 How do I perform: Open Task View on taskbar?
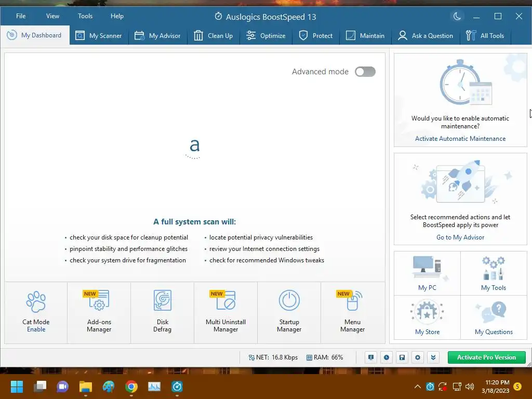click(40, 387)
